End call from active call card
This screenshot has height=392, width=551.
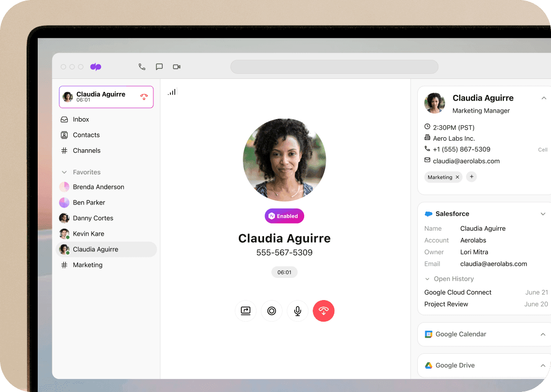[144, 97]
